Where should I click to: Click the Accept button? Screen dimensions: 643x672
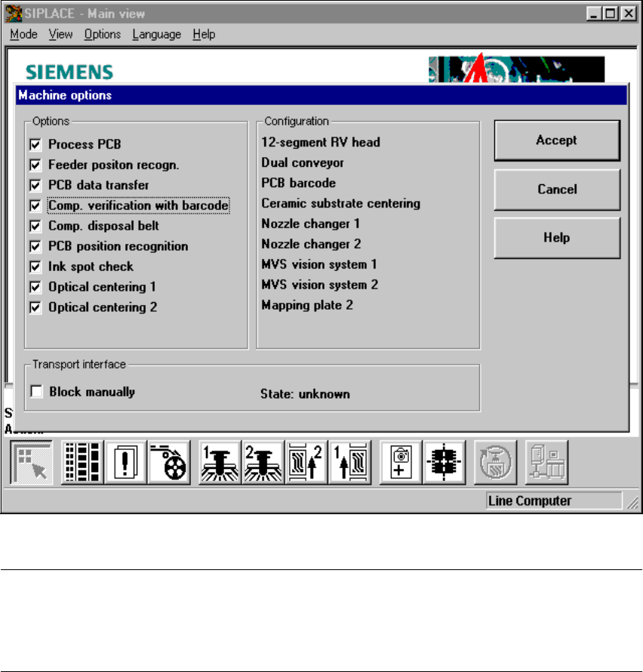[x=557, y=140]
